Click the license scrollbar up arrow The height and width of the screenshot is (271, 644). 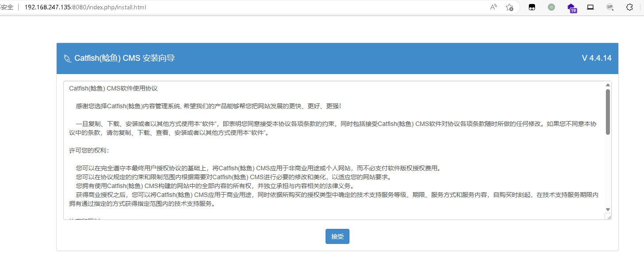coord(608,85)
